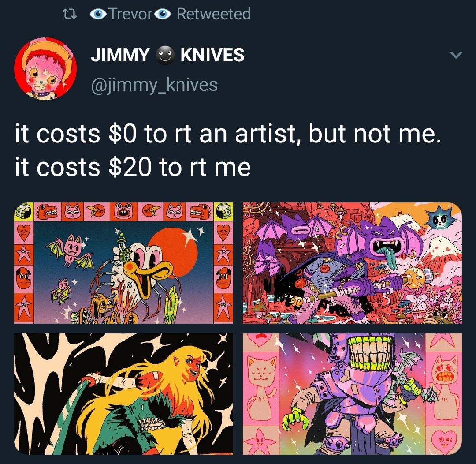Click the eye emoji after Trevor
This screenshot has height=464, width=476.
pyautogui.click(x=163, y=14)
